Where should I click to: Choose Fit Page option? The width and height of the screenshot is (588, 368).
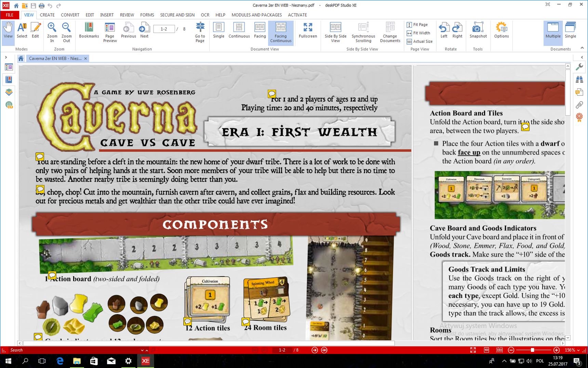[417, 25]
